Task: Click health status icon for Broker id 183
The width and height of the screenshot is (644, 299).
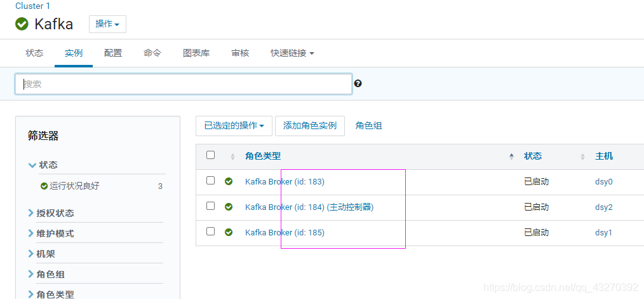Action: [229, 181]
